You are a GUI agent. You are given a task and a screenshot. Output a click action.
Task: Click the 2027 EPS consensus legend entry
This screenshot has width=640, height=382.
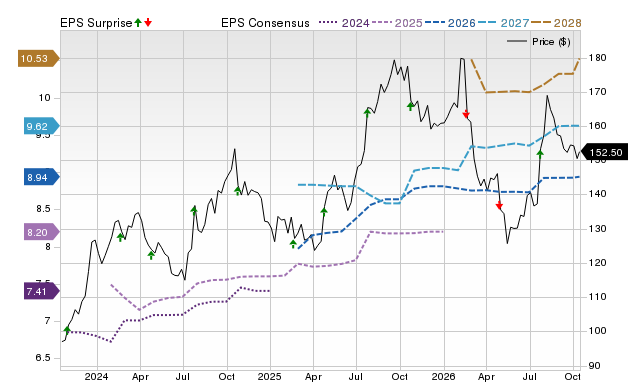(503, 23)
